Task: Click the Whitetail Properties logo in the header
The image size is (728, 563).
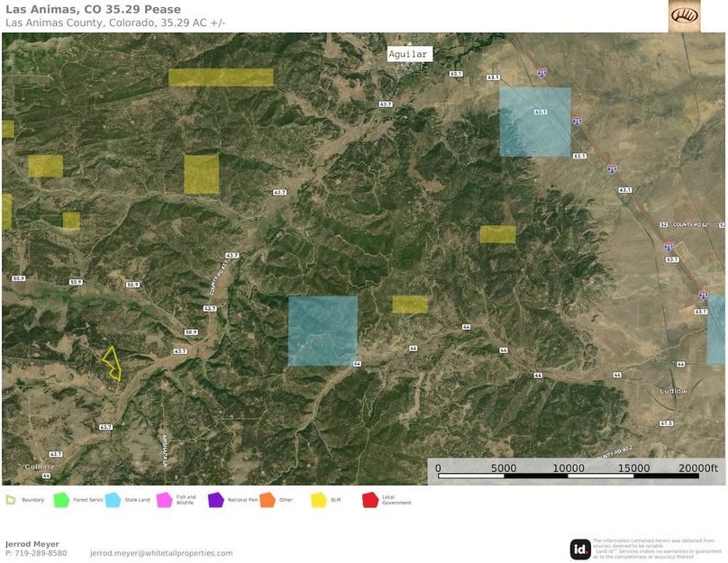Action: 684,16
